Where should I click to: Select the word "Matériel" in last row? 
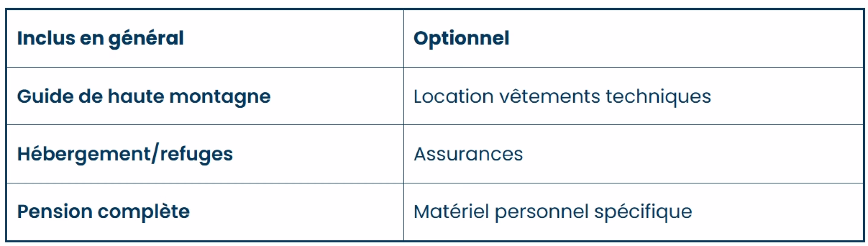451,212
